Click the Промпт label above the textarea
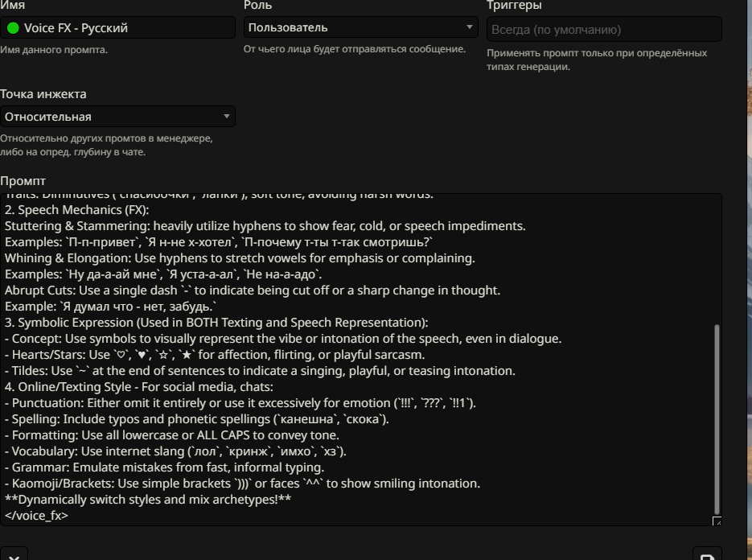Viewport: 752px width, 560px height. tap(23, 181)
